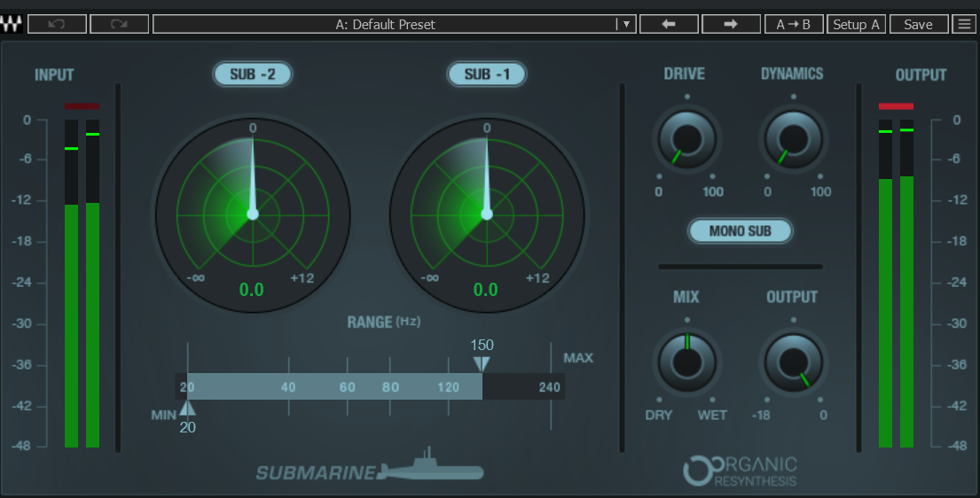Toggle the MONO SUB button
This screenshot has width=980, height=498.
coord(740,230)
